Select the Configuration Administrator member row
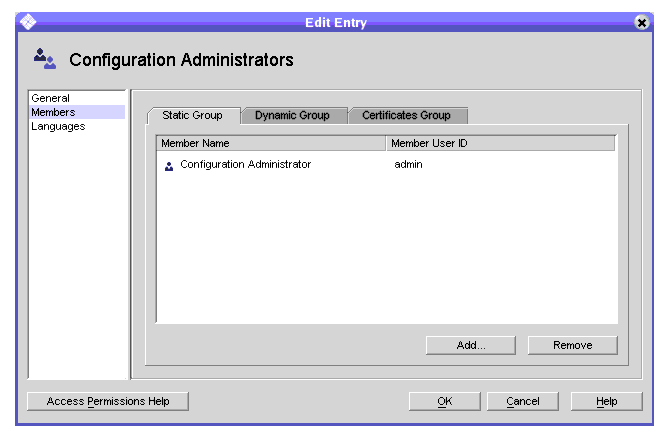 pos(386,165)
